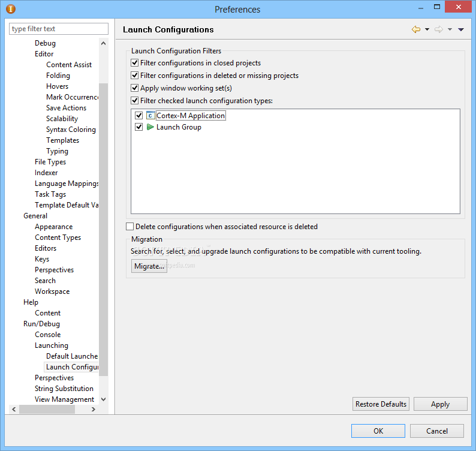The image size is (476, 451).
Task: Click Restore Defaults button
Action: pyautogui.click(x=381, y=404)
